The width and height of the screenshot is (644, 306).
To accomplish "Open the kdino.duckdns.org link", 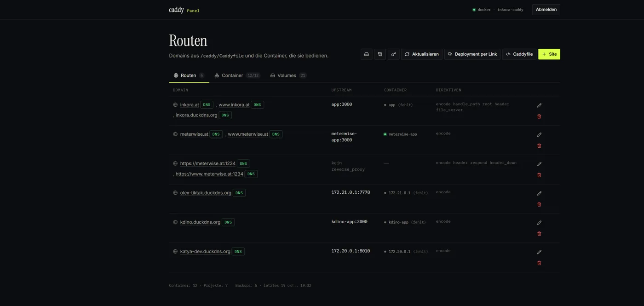I will 200,222.
